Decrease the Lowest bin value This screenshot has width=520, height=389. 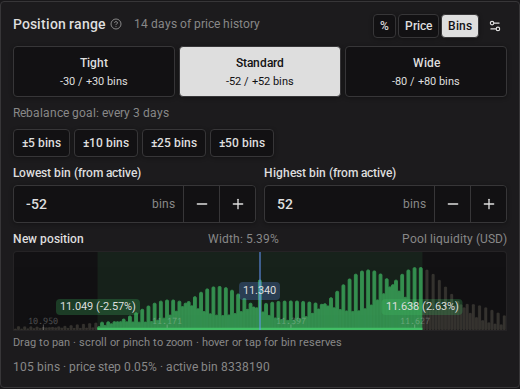[x=202, y=204]
